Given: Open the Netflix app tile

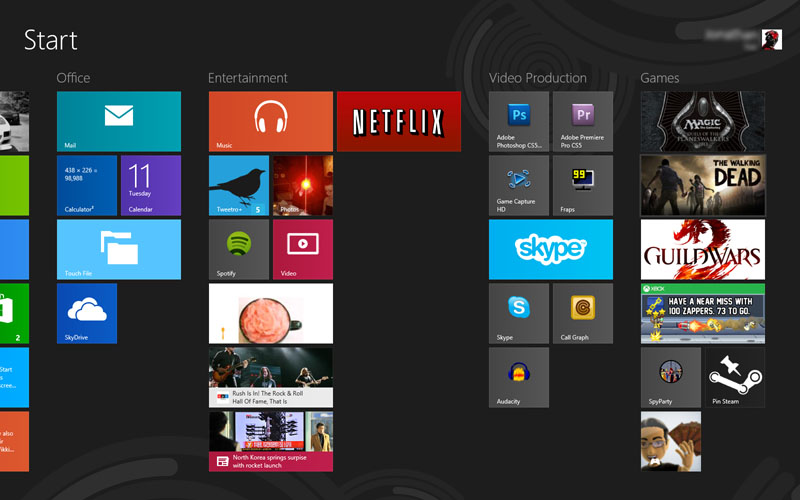Looking at the screenshot, I should click(399, 121).
